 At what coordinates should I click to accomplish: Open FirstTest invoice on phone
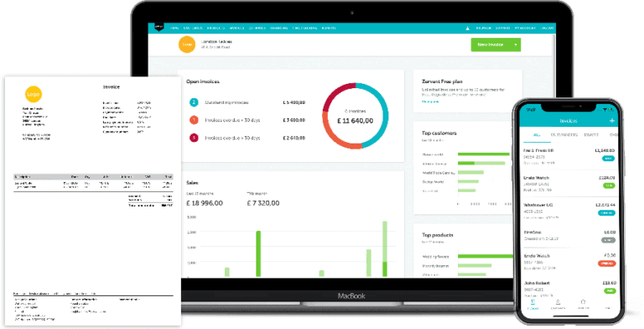pos(569,235)
